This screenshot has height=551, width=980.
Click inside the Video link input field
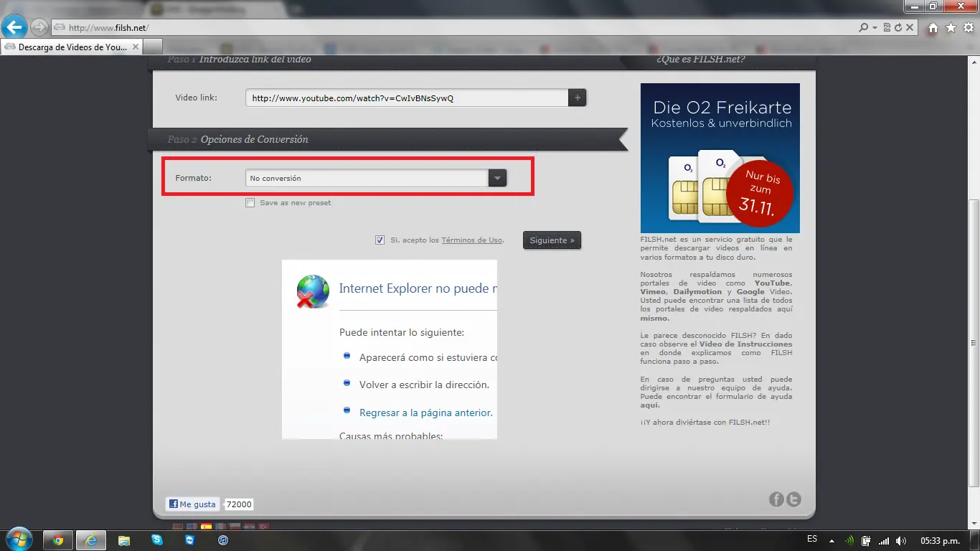tap(407, 98)
